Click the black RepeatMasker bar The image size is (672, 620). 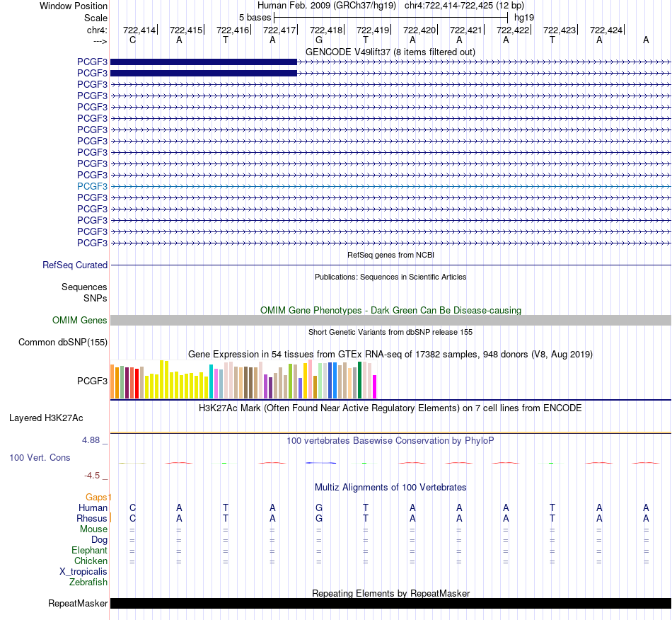click(390, 603)
